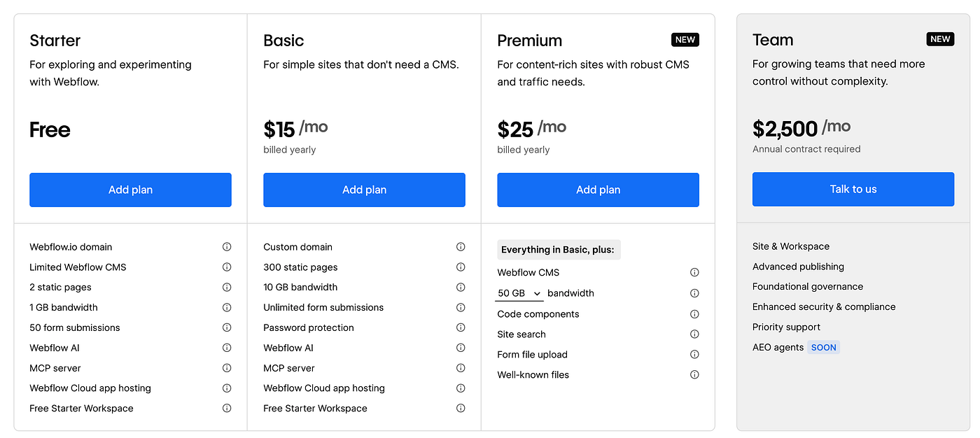Open info for Password protection

pyautogui.click(x=461, y=327)
